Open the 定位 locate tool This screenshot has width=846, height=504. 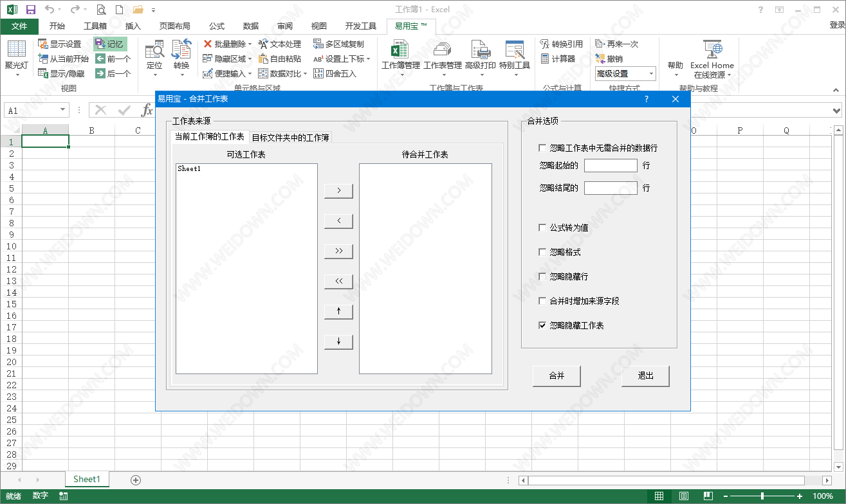pyautogui.click(x=155, y=58)
